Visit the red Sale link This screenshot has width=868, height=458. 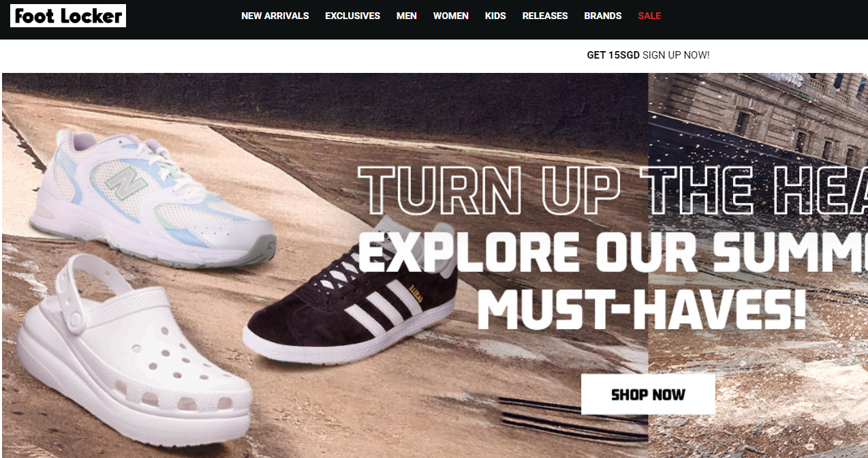[x=649, y=16]
